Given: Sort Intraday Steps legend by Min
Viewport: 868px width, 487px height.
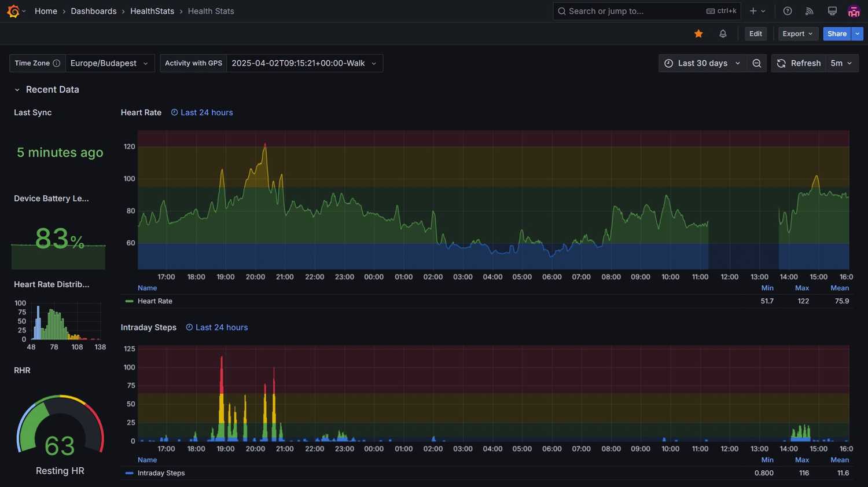Looking at the screenshot, I should pos(767,460).
